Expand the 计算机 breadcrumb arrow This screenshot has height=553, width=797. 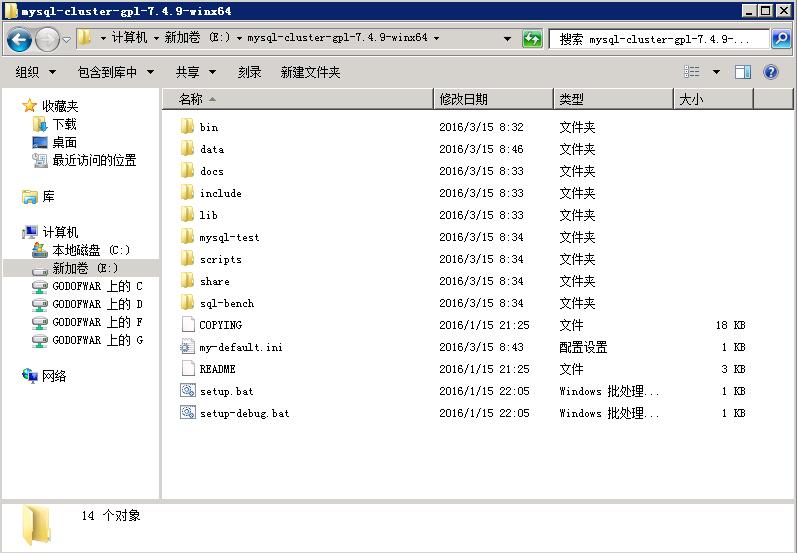156,38
